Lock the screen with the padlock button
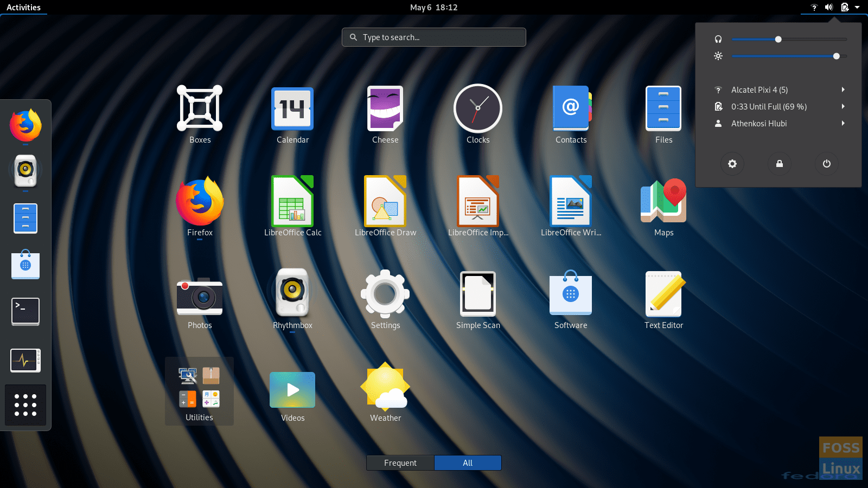 pyautogui.click(x=779, y=164)
